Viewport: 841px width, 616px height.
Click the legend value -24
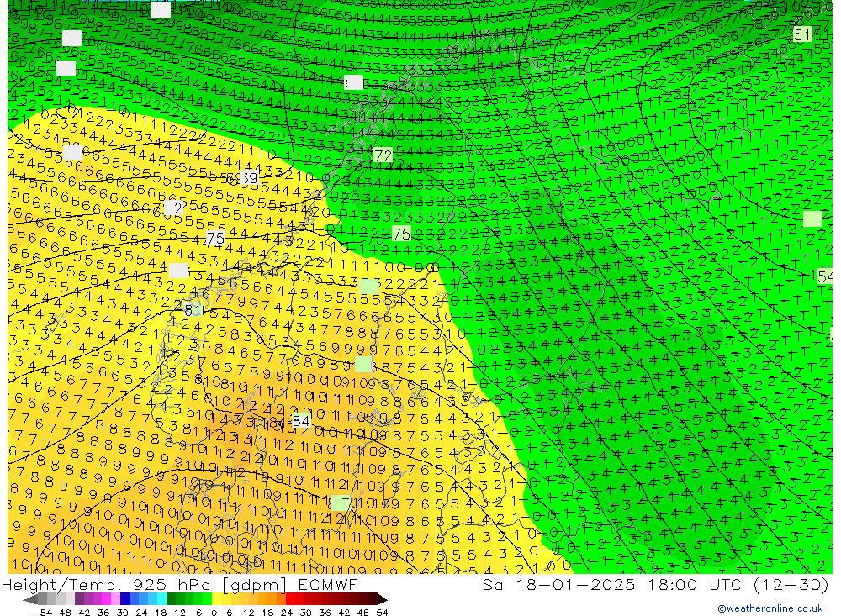(139, 613)
